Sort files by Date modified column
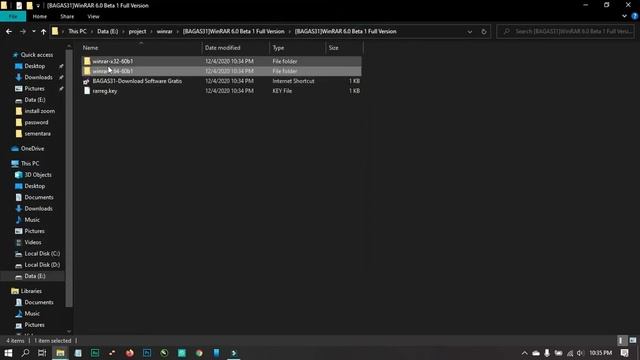The width and height of the screenshot is (640, 360). pyautogui.click(x=236, y=48)
